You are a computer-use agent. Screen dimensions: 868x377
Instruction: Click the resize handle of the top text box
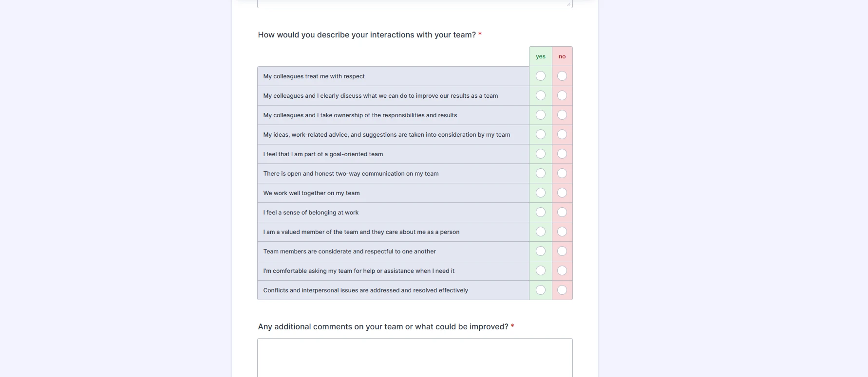pyautogui.click(x=569, y=4)
